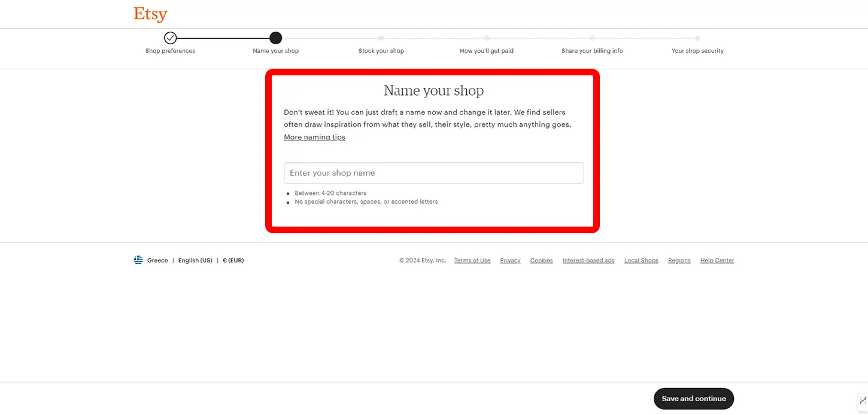868x415 pixels.
Task: Click the Etsy logo
Action: tap(150, 14)
